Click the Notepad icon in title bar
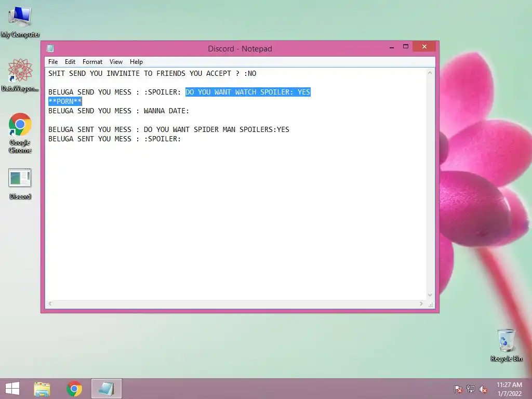Image resolution: width=532 pixels, height=399 pixels. tap(50, 48)
